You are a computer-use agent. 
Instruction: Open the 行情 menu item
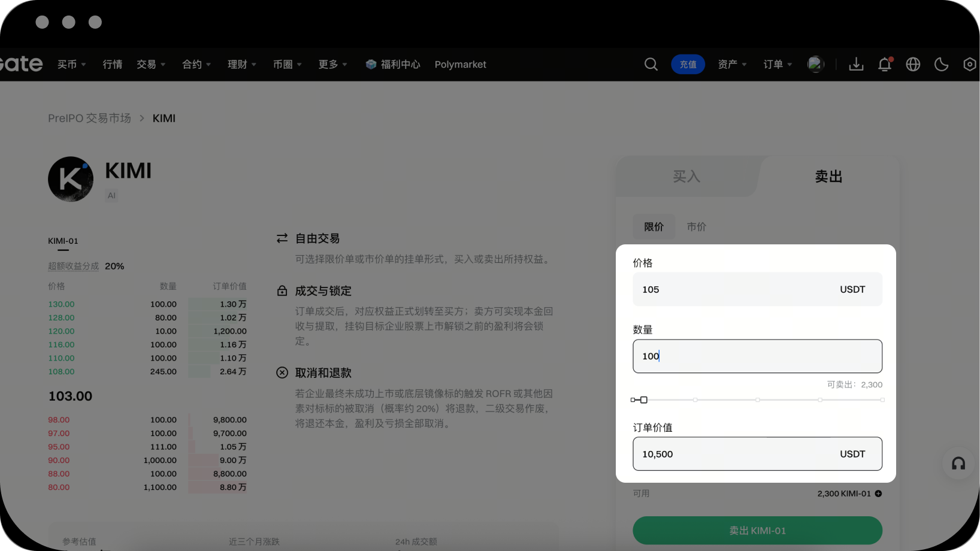click(112, 64)
